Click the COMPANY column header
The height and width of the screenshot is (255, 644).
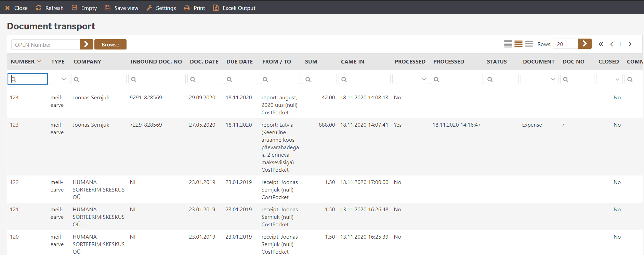click(x=87, y=62)
